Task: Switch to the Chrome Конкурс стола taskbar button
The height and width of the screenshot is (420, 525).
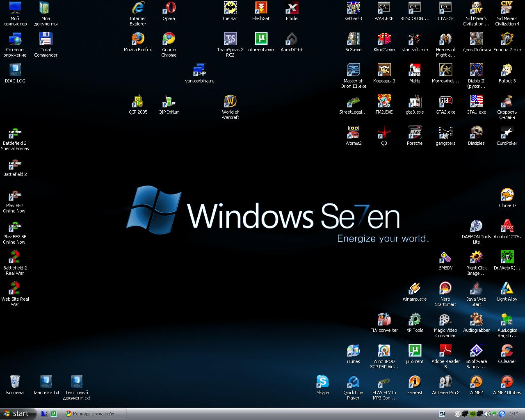Action: click(94, 414)
